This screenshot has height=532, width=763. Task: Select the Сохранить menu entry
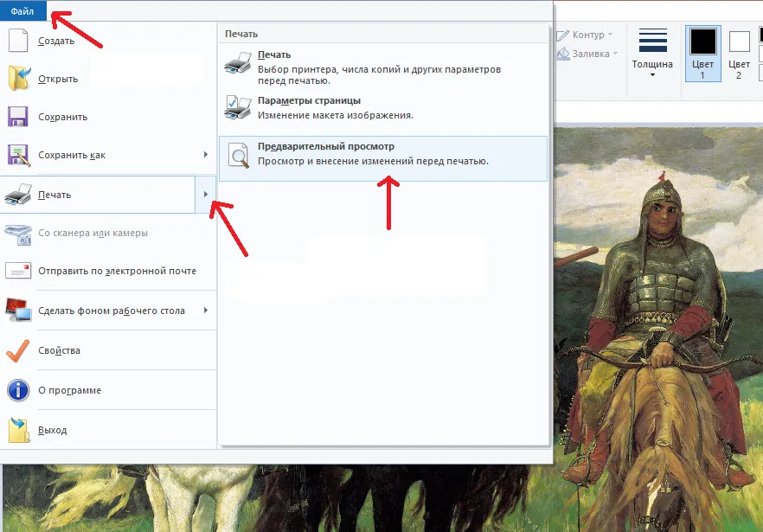point(108,117)
